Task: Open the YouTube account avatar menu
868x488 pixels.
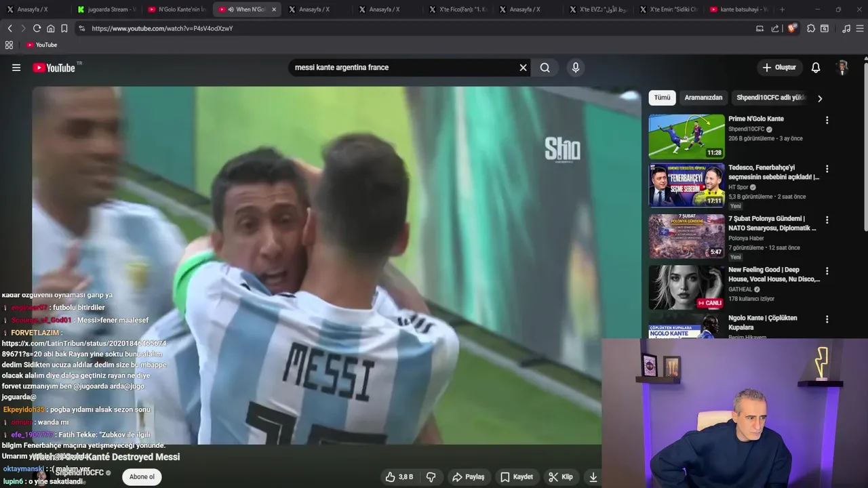Action: [x=842, y=68]
